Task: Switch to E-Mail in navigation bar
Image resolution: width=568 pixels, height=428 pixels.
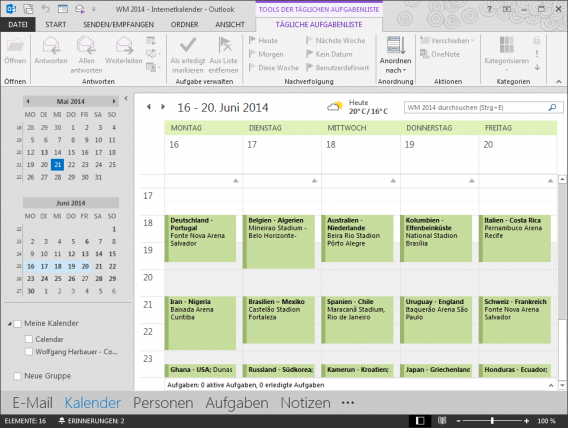Action: (x=33, y=403)
